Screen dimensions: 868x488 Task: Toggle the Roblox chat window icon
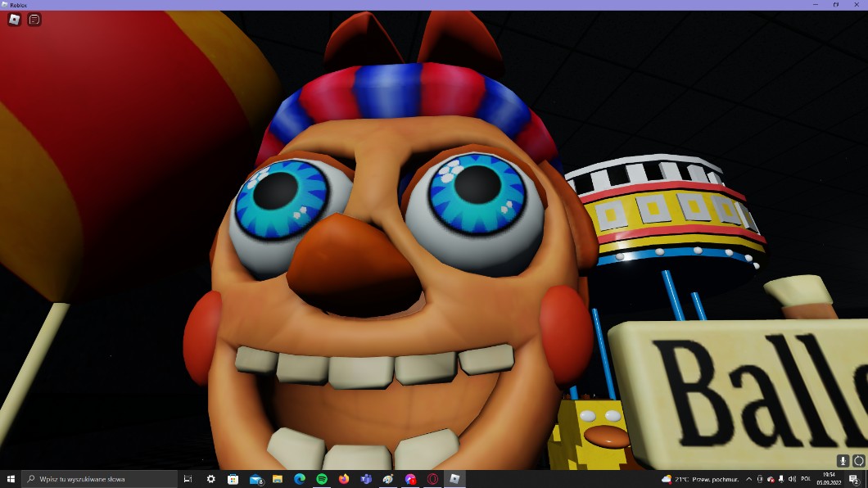point(34,20)
